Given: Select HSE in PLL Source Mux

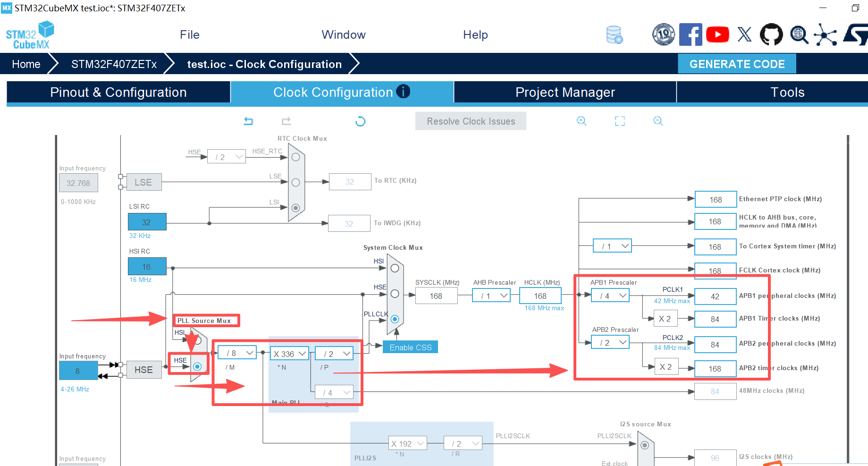Looking at the screenshot, I should (197, 366).
